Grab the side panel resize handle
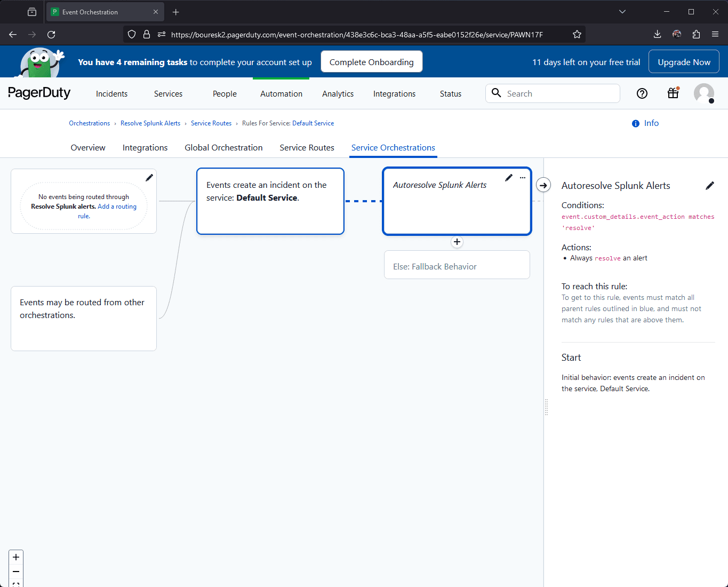Image resolution: width=728 pixels, height=587 pixels. 546,407
